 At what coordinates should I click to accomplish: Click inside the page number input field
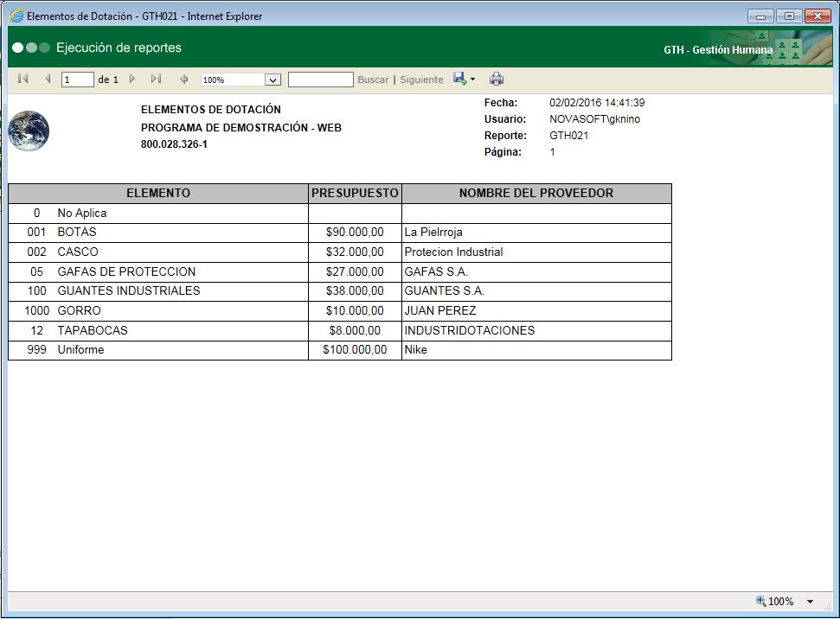(76, 79)
